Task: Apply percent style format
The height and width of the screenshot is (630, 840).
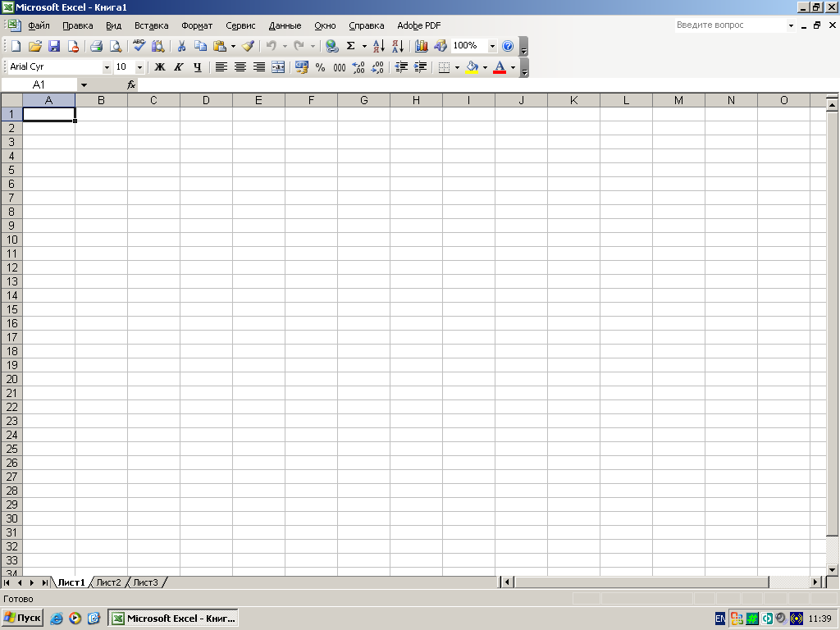Action: coord(321,67)
